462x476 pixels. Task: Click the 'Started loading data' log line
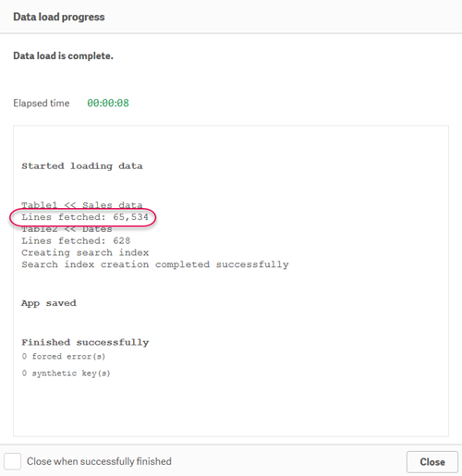(82, 166)
